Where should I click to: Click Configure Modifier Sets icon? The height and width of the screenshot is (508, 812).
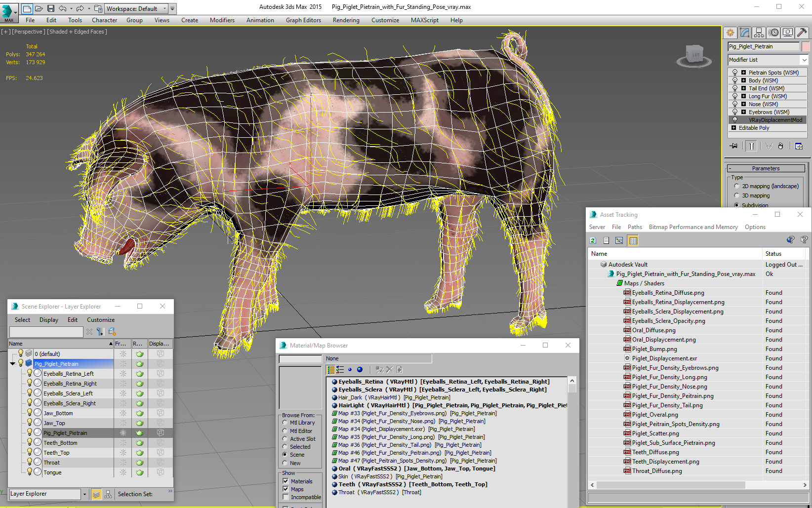tap(799, 146)
